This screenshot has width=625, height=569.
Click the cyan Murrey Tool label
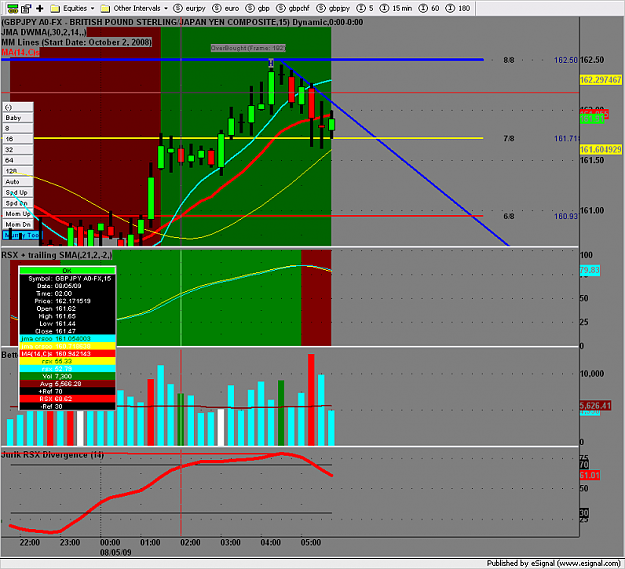[x=22, y=235]
